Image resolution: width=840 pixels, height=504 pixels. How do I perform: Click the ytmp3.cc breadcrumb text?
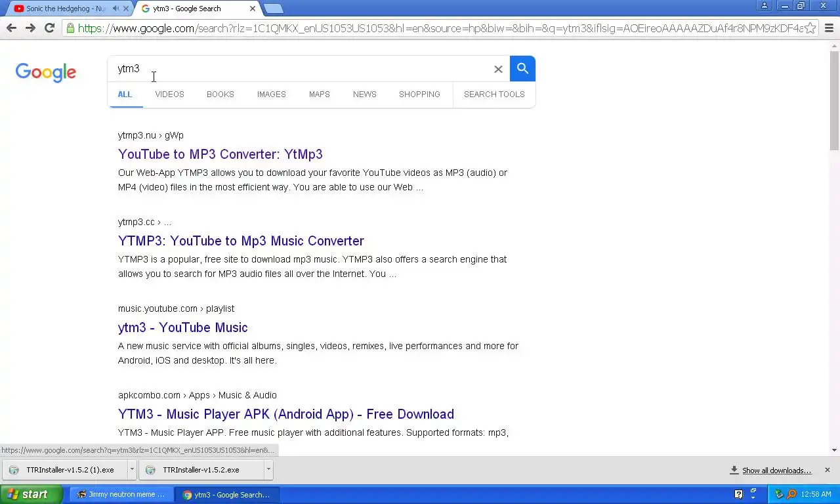point(144,222)
